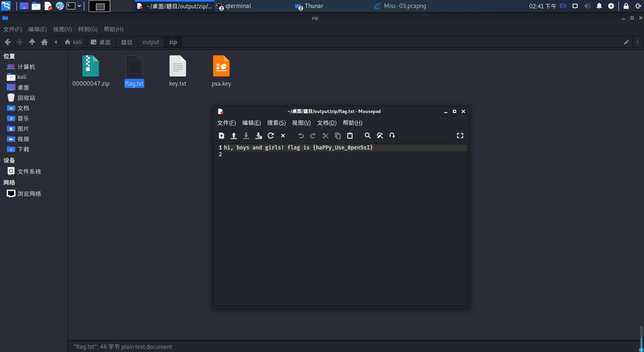Go to parent folder in Thunar

(x=32, y=42)
